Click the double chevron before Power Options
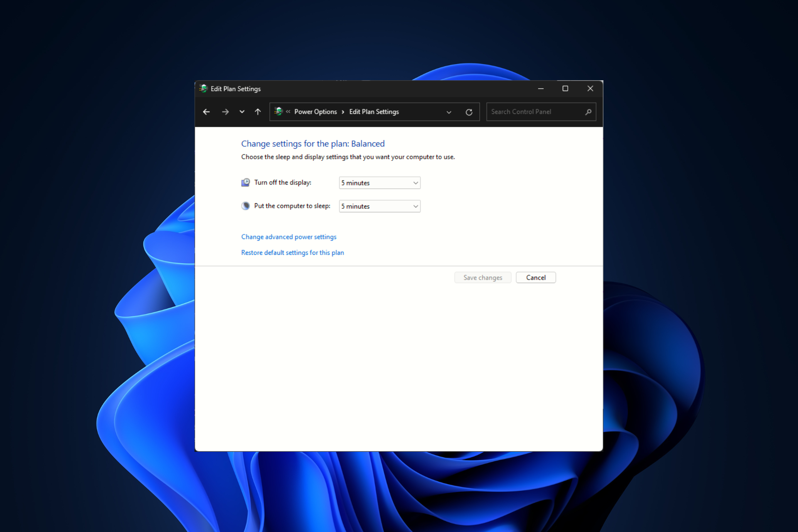Viewport: 798px width, 532px height. (288, 112)
